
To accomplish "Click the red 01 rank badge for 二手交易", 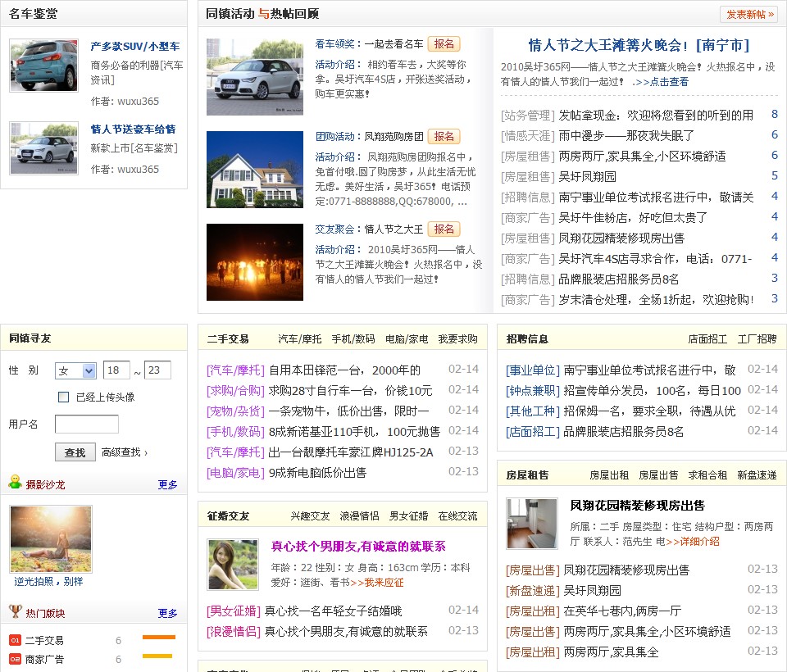I will coord(15,640).
